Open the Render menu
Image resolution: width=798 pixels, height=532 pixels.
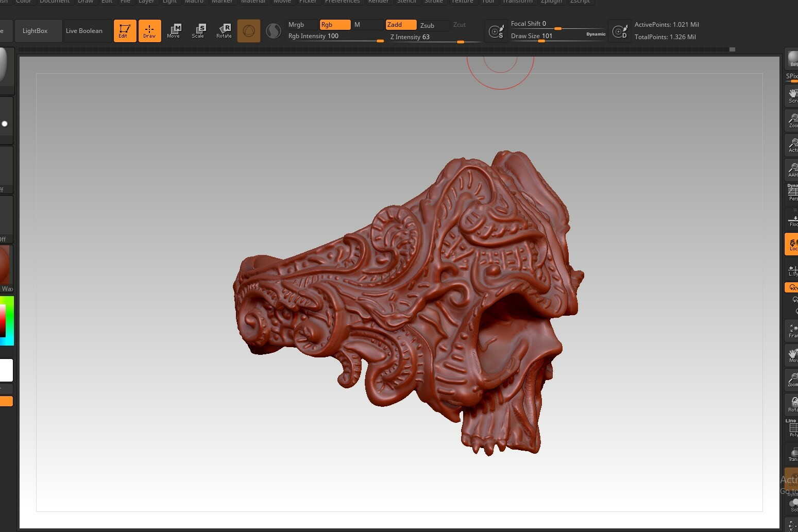coord(379,2)
